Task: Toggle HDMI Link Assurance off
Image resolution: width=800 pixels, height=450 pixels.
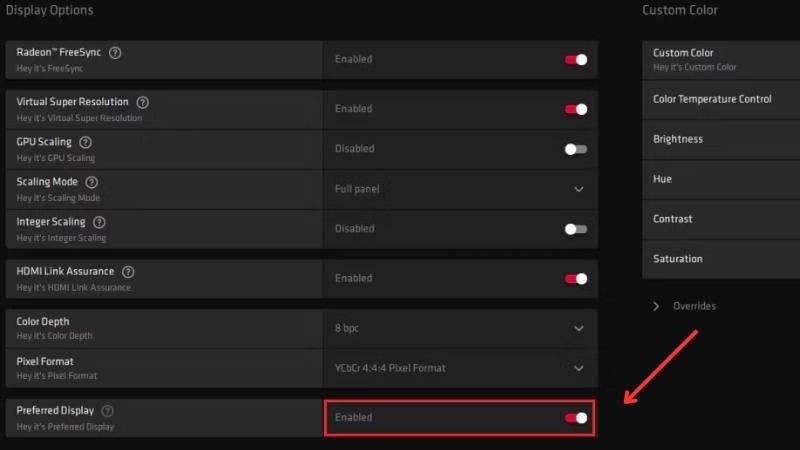Action: 576,279
